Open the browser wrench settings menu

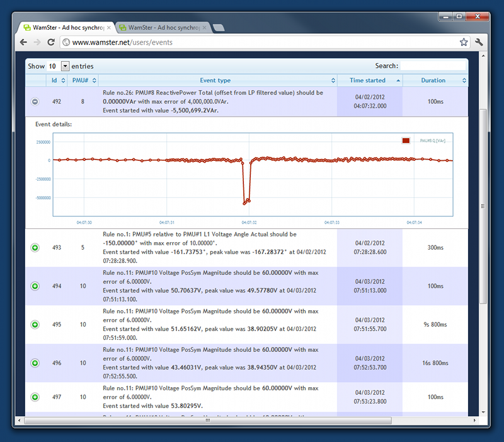tap(479, 42)
